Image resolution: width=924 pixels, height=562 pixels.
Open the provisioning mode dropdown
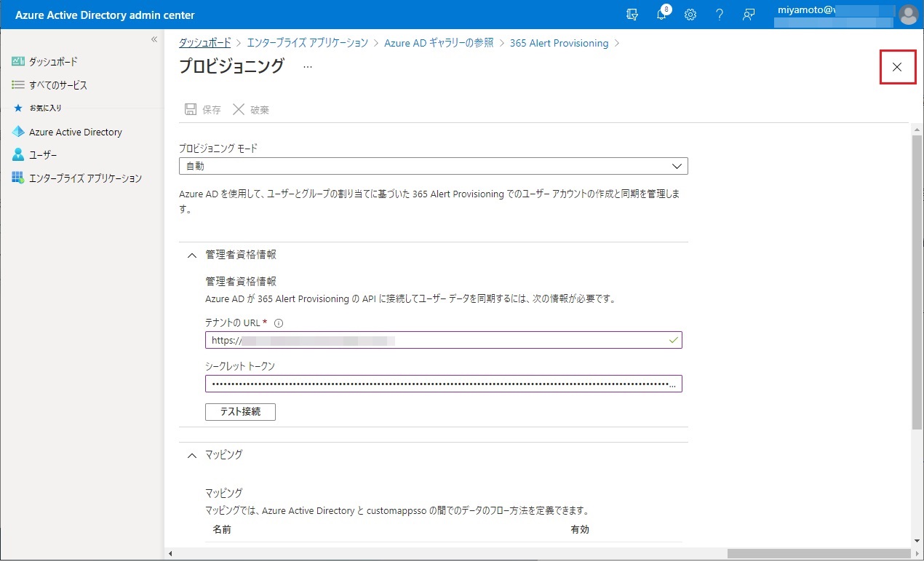[x=433, y=166]
